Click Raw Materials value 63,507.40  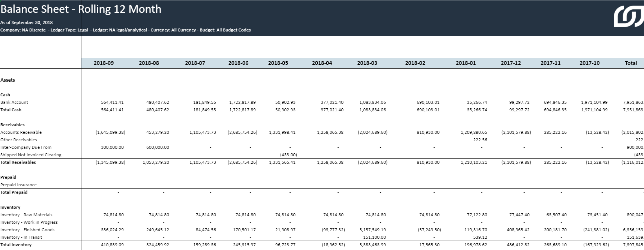point(557,215)
